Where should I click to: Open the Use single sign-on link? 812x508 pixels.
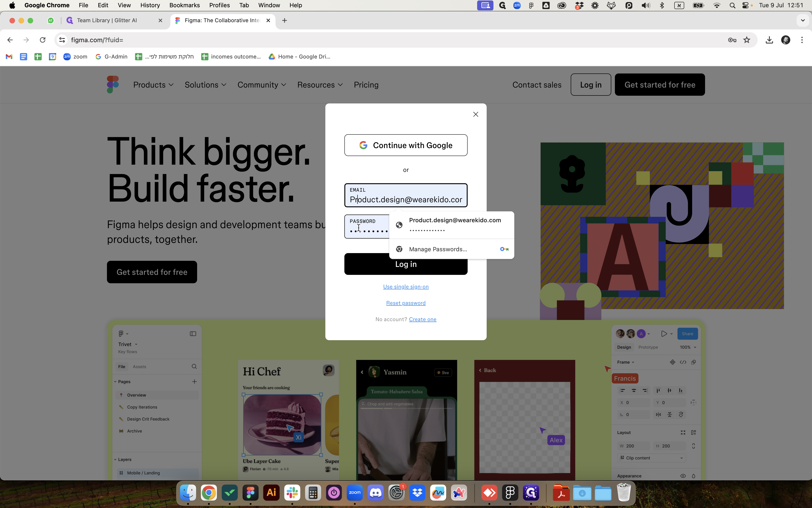pos(406,287)
